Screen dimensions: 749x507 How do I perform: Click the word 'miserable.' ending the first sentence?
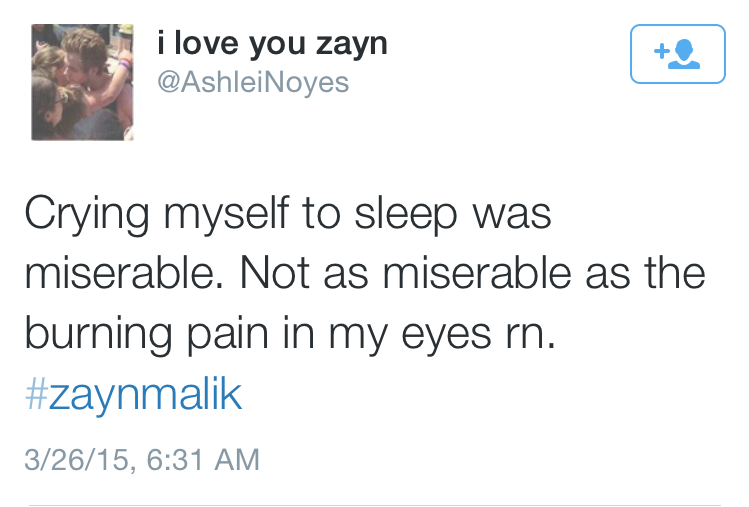click(124, 273)
